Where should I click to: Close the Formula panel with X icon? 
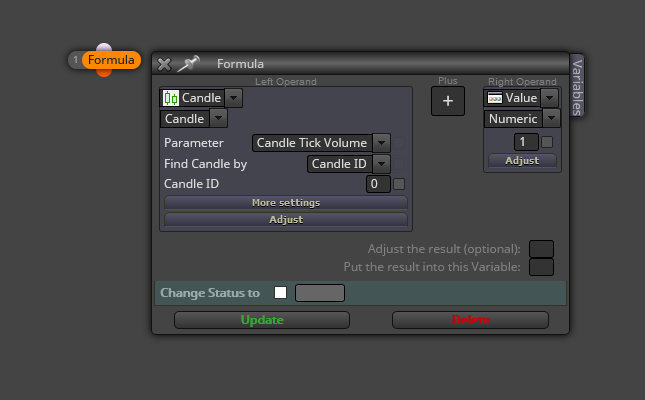[x=164, y=64]
